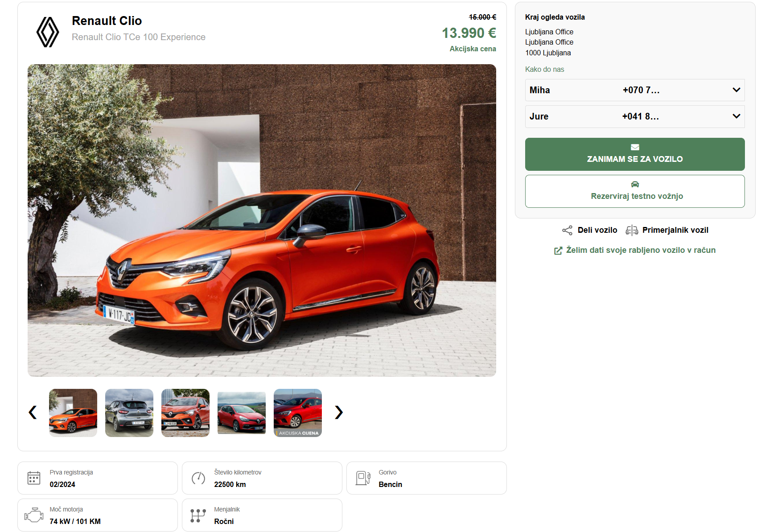The image size is (765, 532).
Task: Click the transmission value Ročni
Action: pyautogui.click(x=224, y=521)
